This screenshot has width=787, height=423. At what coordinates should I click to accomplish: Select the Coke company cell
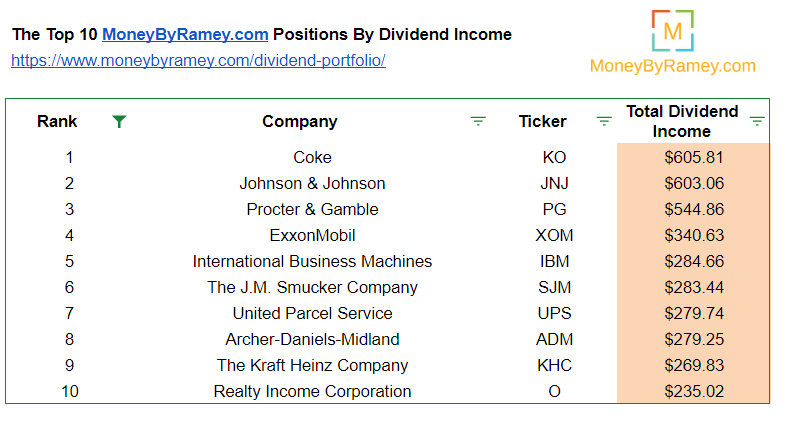pos(312,158)
